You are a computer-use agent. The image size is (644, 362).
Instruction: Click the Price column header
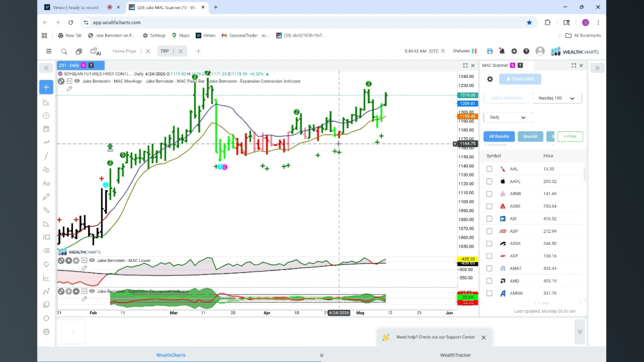[x=548, y=156]
